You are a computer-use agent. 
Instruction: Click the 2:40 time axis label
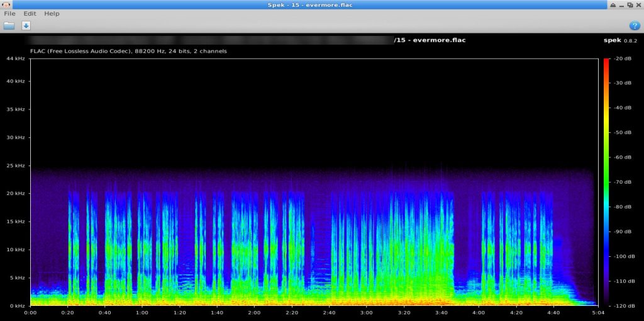[x=329, y=312]
